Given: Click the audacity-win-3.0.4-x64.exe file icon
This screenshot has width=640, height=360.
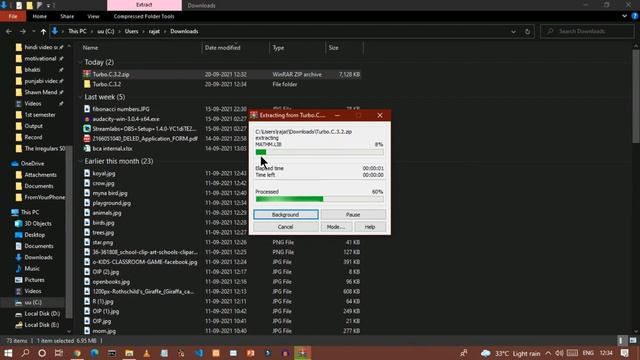Looking at the screenshot, I should point(87,119).
